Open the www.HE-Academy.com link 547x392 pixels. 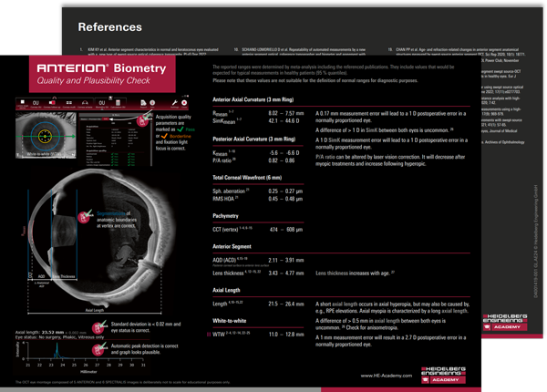coord(387,376)
